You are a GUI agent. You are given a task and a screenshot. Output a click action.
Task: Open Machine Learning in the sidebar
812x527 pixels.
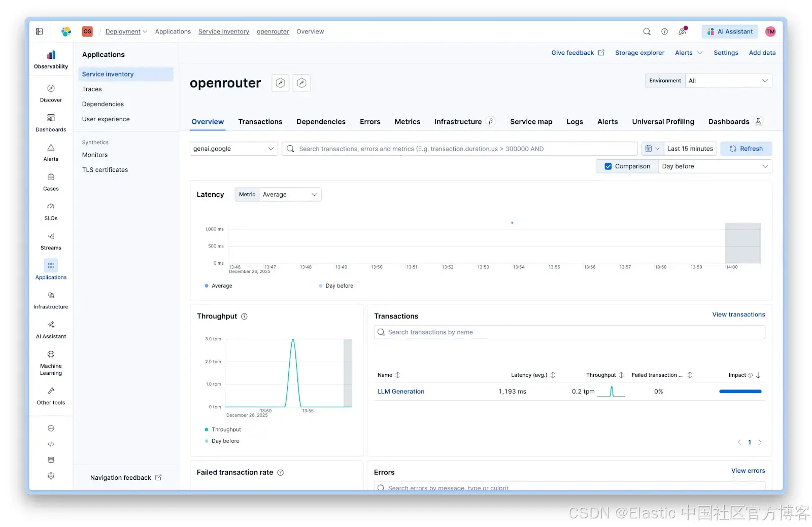click(51, 363)
